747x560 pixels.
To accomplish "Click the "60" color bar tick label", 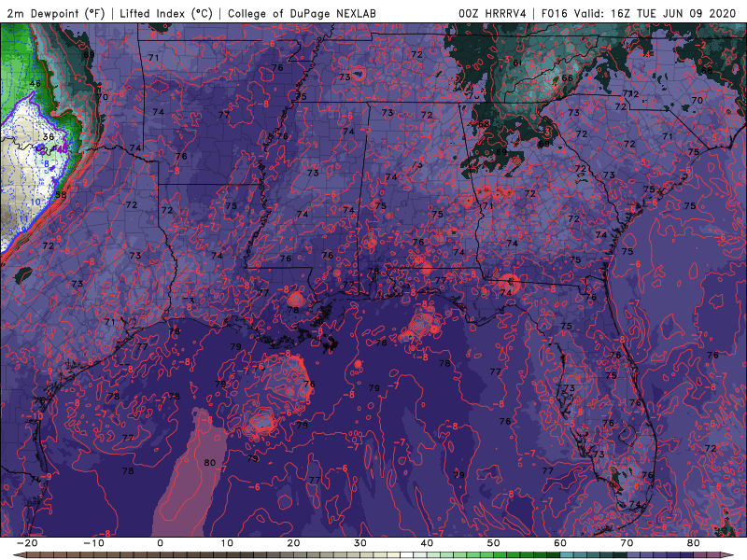I will click(560, 543).
